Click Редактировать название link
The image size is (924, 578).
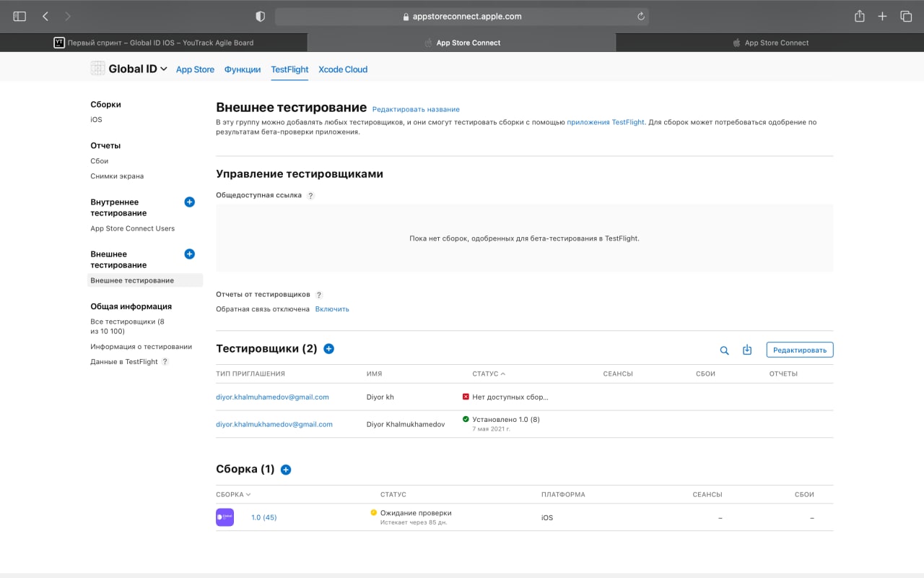coord(416,110)
